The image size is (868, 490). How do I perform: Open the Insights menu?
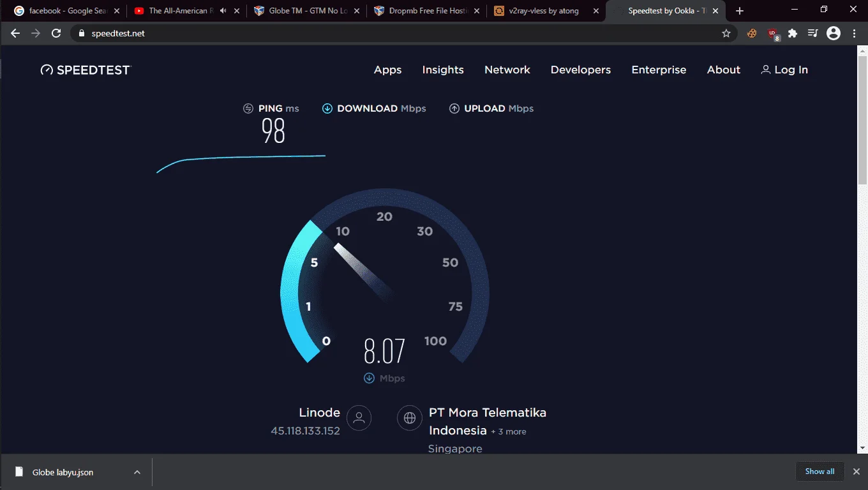point(443,70)
